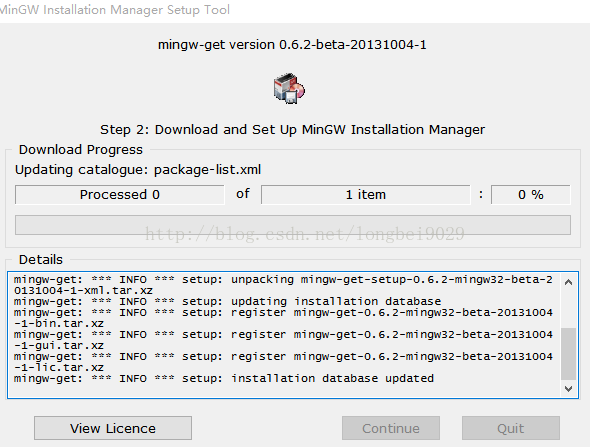Open the View Licence button

click(113, 428)
